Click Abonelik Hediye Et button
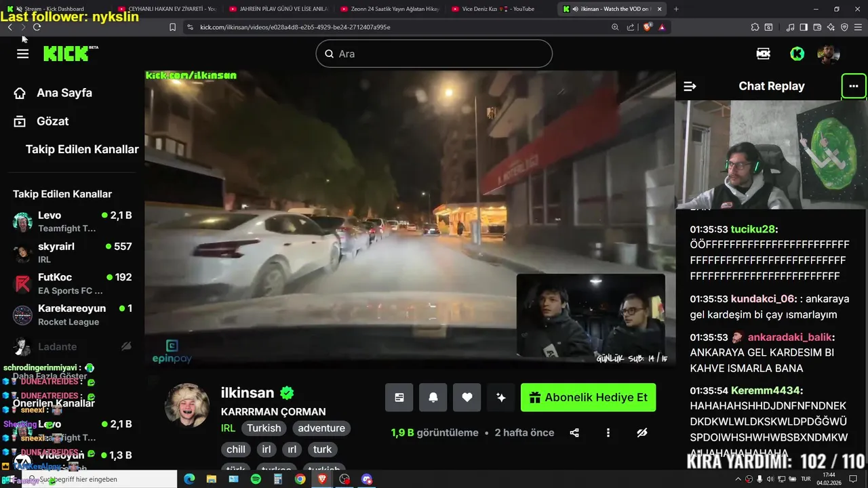 [x=588, y=397]
